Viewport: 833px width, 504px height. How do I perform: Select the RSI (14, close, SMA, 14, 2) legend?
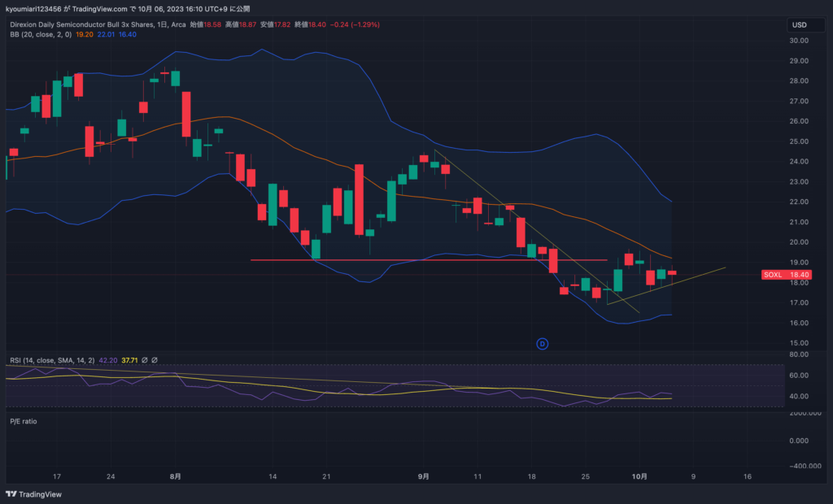pos(52,360)
